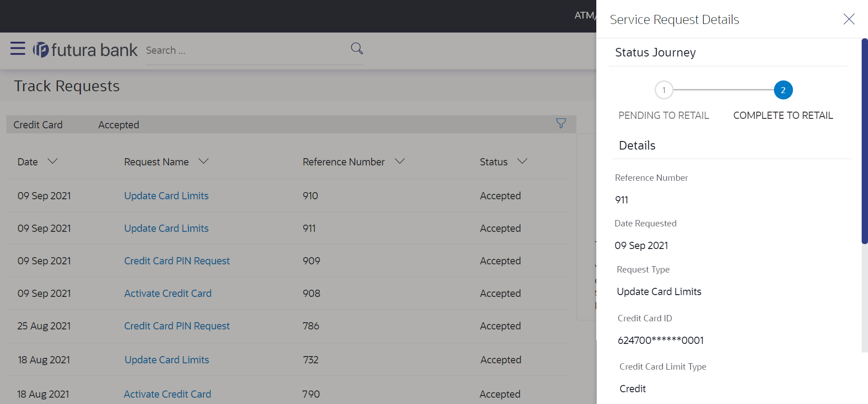Open Update Card Limits request 911
This screenshot has height=404, width=868.
coord(166,228)
